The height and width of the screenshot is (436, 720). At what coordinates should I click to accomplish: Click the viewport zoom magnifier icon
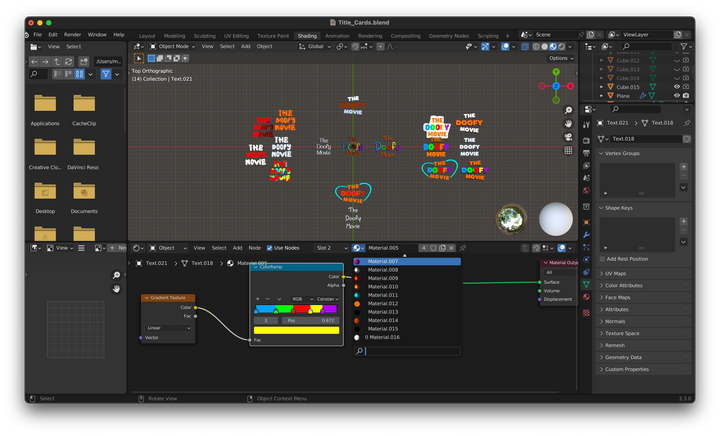tap(568, 110)
